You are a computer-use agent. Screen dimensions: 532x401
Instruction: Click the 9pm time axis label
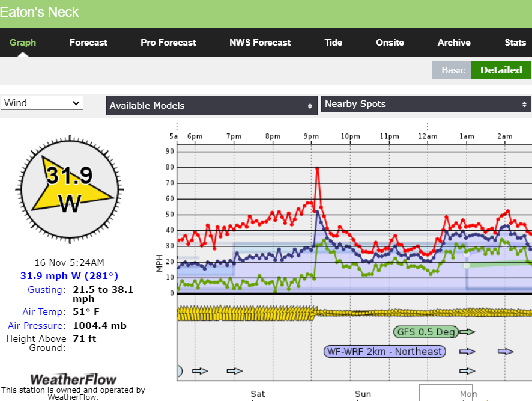[311, 136]
